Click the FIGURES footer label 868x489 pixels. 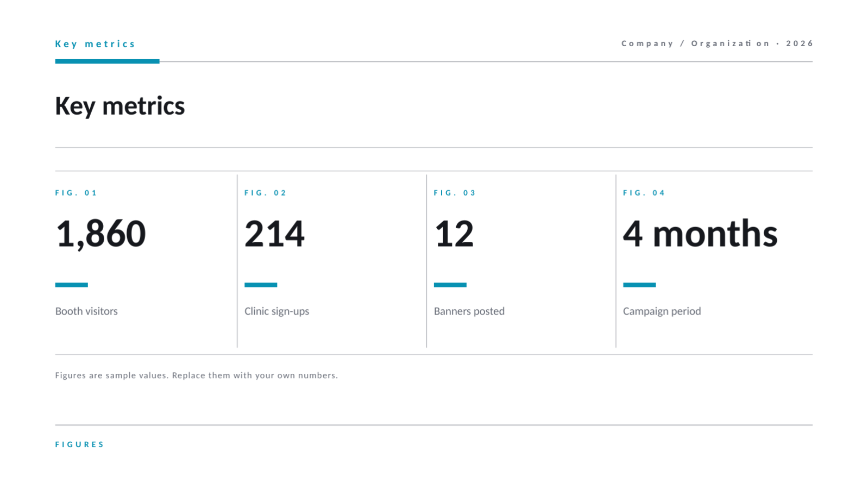click(79, 444)
